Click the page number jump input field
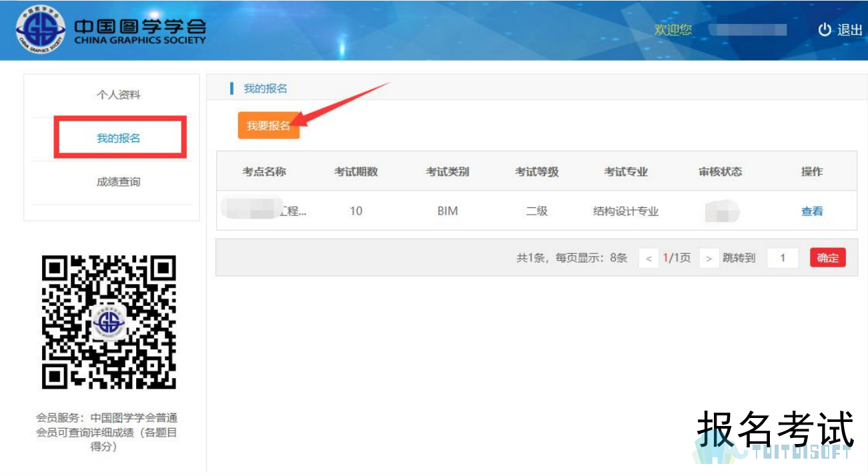The height and width of the screenshot is (476, 868). click(783, 258)
